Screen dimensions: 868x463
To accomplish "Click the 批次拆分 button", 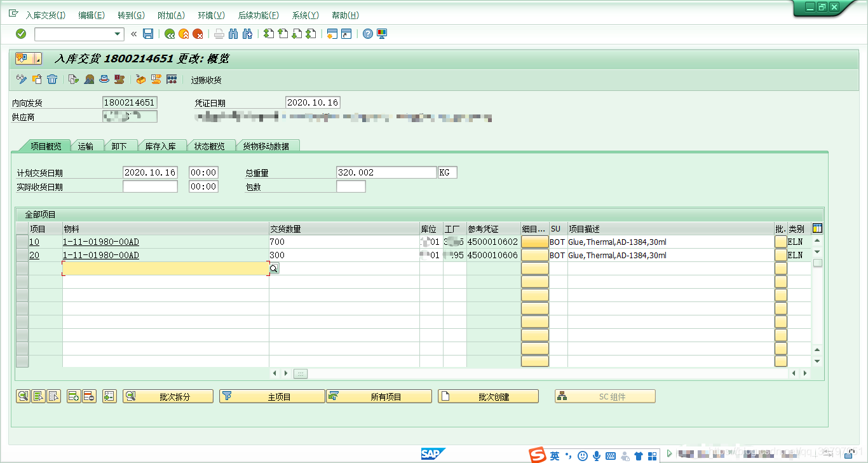I will tap(168, 396).
